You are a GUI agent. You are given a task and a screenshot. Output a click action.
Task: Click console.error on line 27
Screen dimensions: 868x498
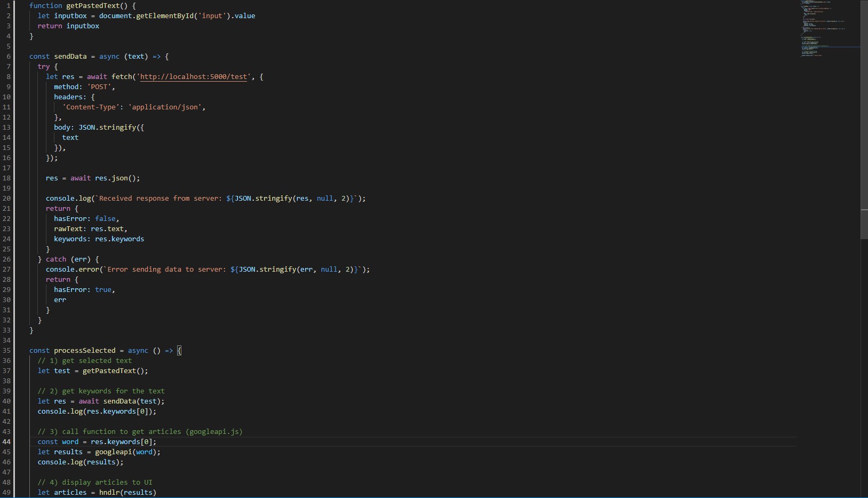click(73, 270)
